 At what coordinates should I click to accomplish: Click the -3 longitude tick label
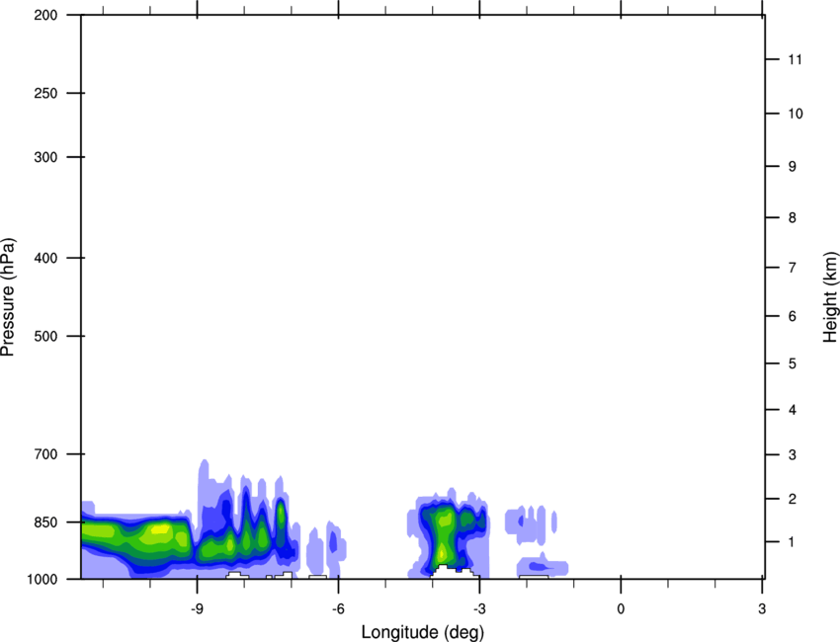[479, 609]
